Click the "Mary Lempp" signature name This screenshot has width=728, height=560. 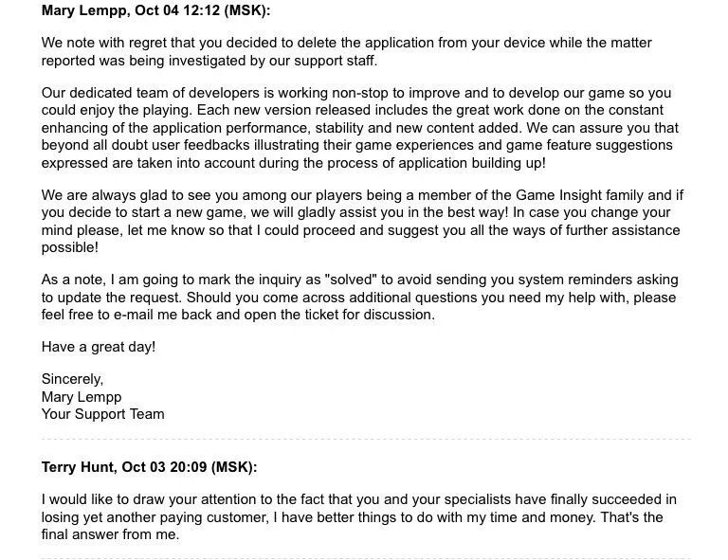coord(82,396)
